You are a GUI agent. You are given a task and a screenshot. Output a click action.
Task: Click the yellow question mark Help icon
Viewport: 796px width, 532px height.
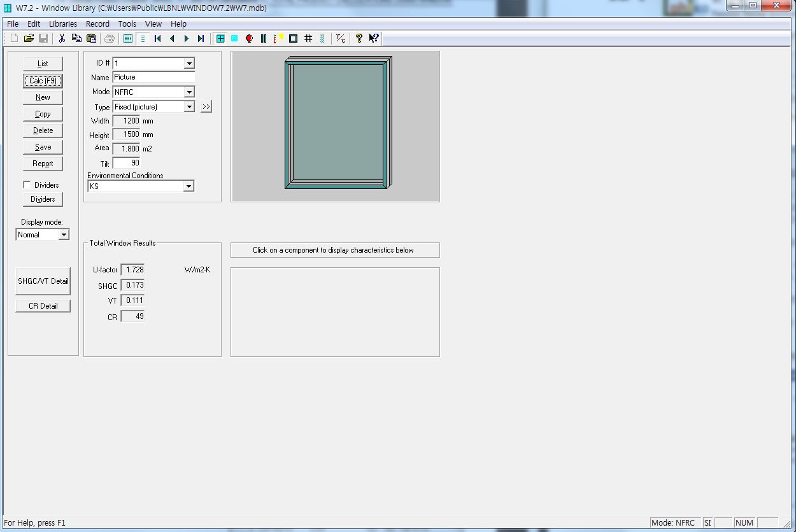pos(359,39)
